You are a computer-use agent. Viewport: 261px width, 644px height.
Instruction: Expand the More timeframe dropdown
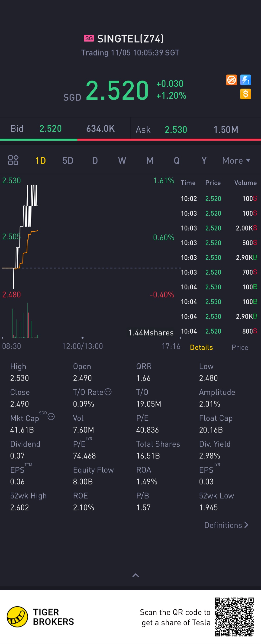(x=236, y=160)
